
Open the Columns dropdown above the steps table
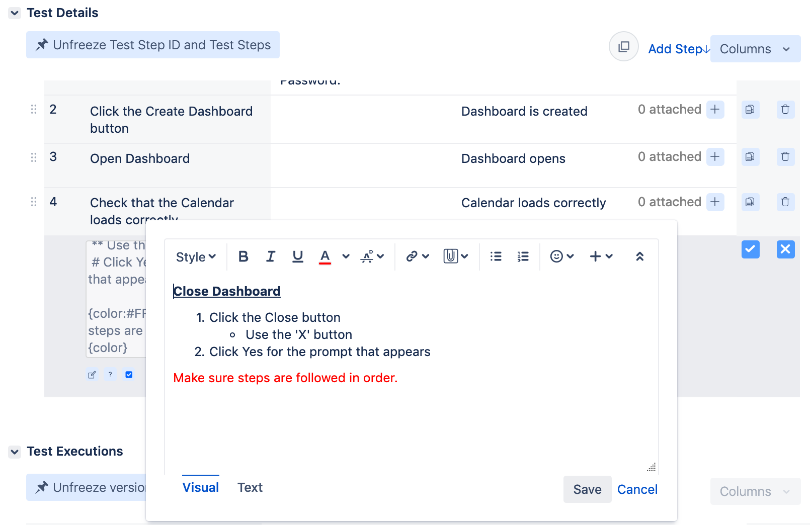point(754,49)
